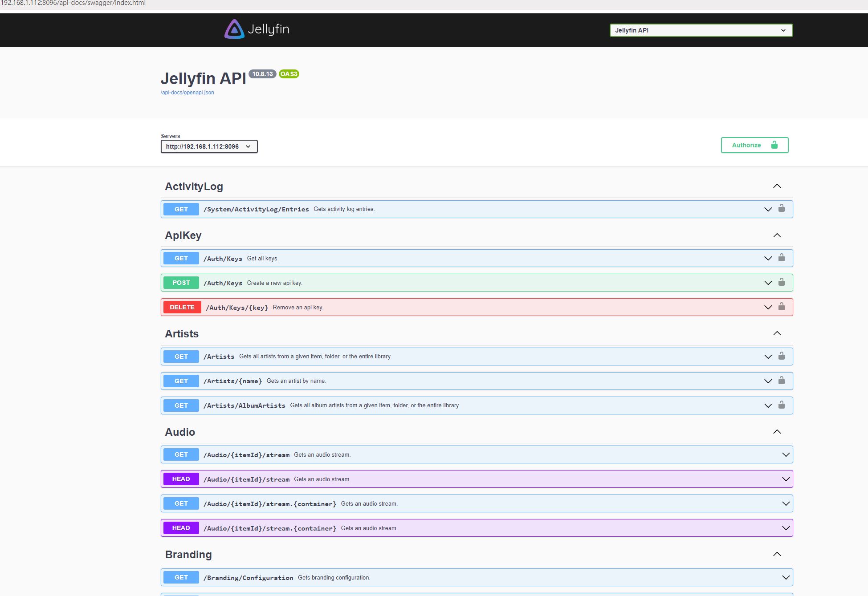Viewport: 868px width, 596px height.
Task: Click lock icon on POST /Auth/Keys row
Action: (x=781, y=282)
